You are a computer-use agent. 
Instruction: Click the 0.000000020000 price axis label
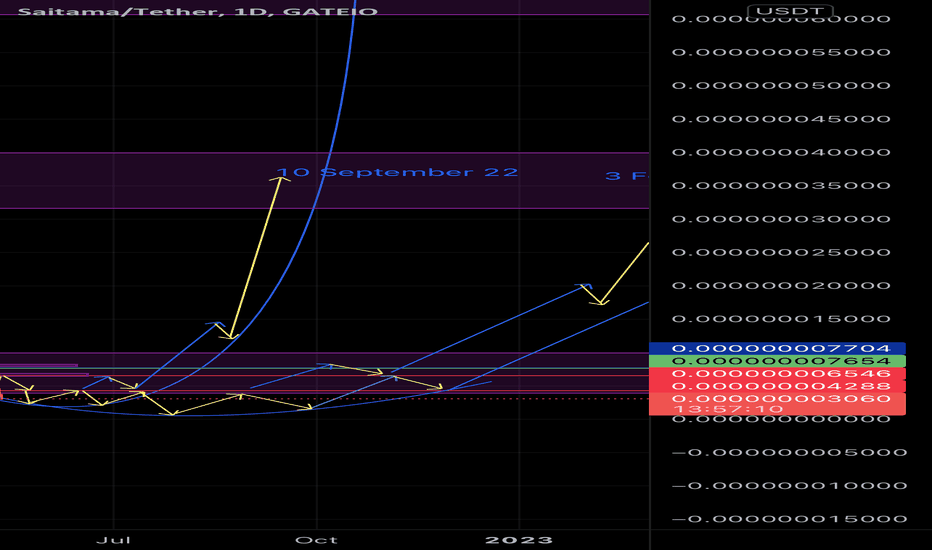781,285
